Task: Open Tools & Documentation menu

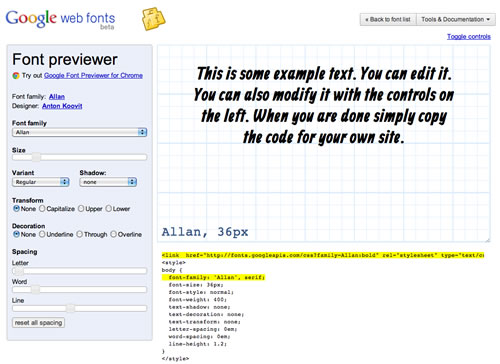Action: pos(456,19)
